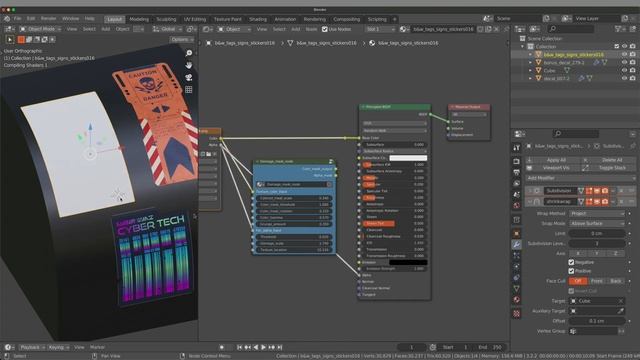Open the Particles properties tab

coord(516,256)
